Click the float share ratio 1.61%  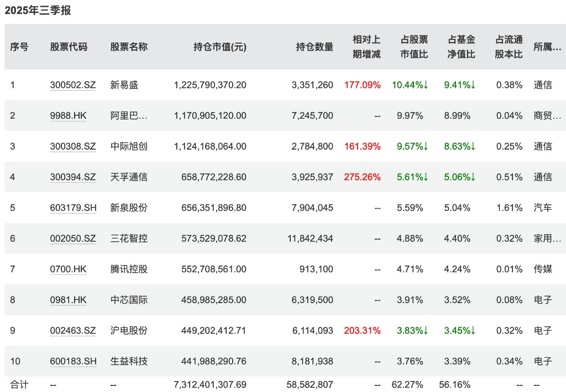tap(509, 208)
